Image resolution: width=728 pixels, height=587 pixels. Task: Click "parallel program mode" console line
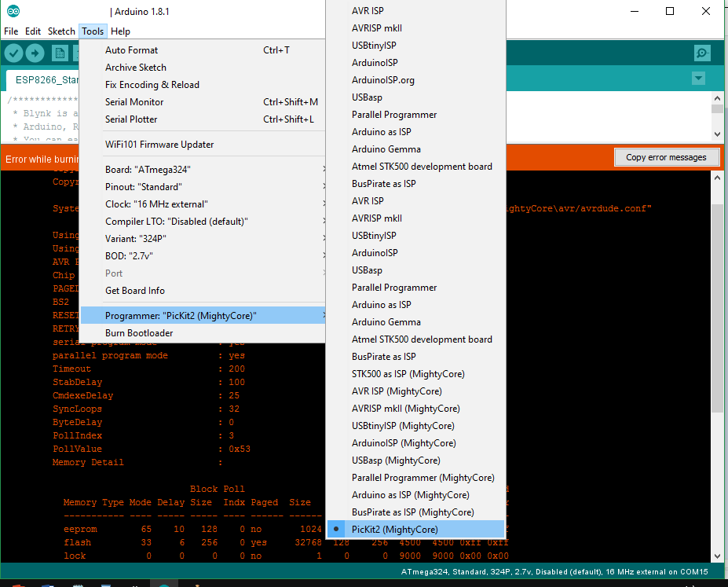coord(148,355)
